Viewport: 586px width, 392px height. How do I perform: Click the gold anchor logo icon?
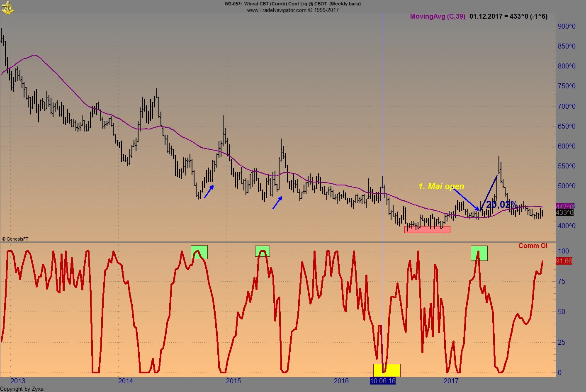[7, 8]
